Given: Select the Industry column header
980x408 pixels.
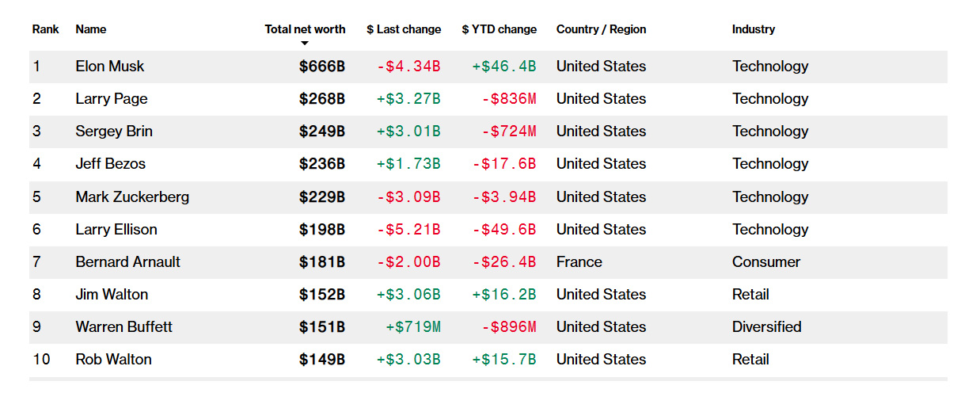Looking at the screenshot, I should pyautogui.click(x=754, y=29).
